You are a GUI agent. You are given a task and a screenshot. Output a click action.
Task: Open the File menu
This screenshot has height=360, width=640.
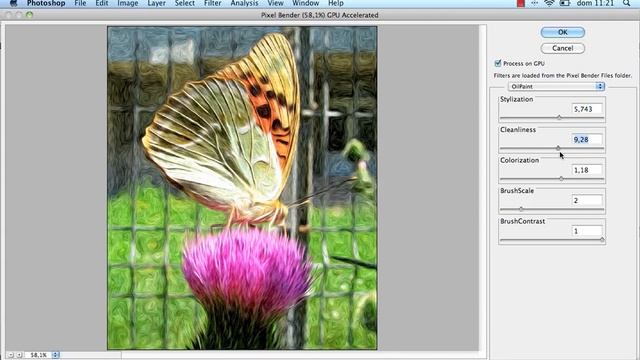[80, 3]
